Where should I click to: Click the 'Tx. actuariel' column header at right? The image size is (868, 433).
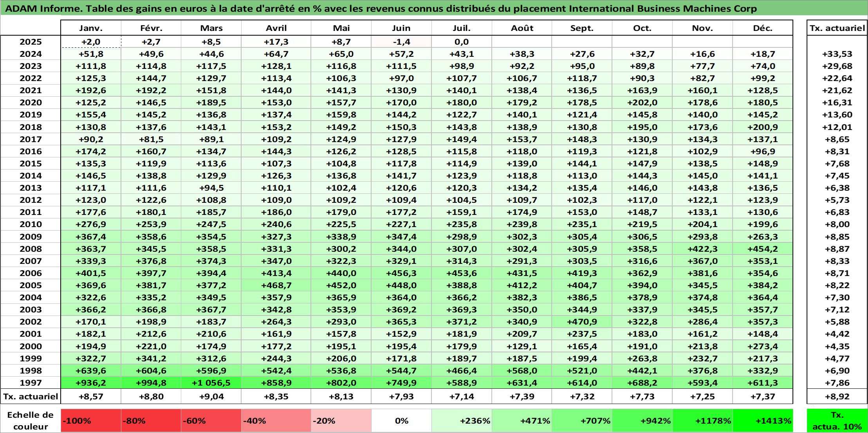click(x=837, y=28)
